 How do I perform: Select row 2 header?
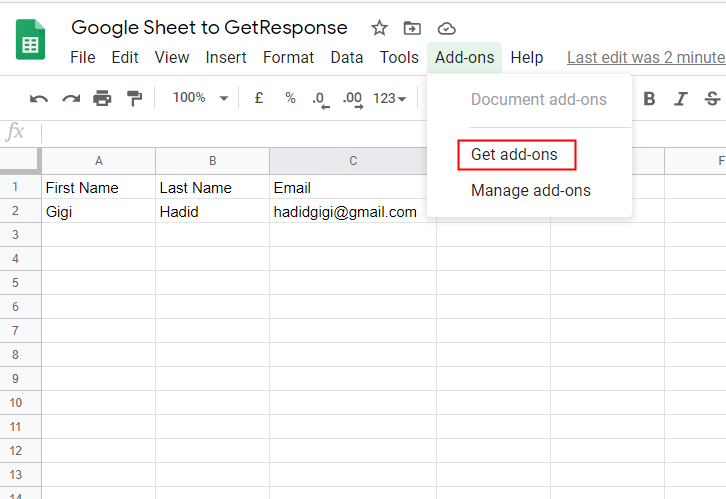20,211
